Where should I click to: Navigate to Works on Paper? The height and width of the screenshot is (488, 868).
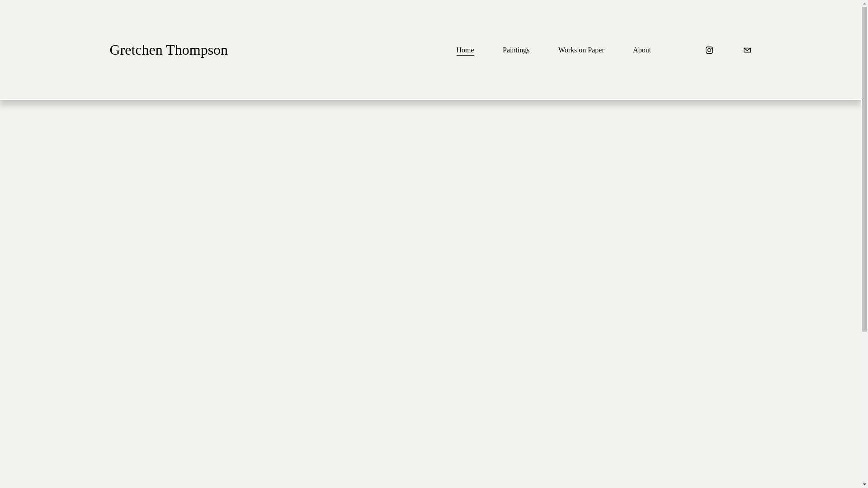[x=581, y=50]
